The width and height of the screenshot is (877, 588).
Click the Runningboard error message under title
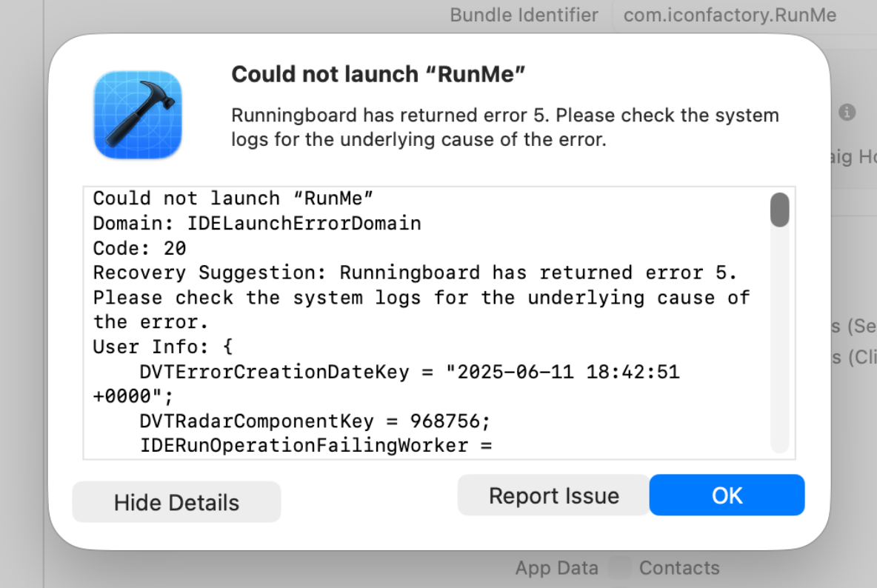pos(505,127)
